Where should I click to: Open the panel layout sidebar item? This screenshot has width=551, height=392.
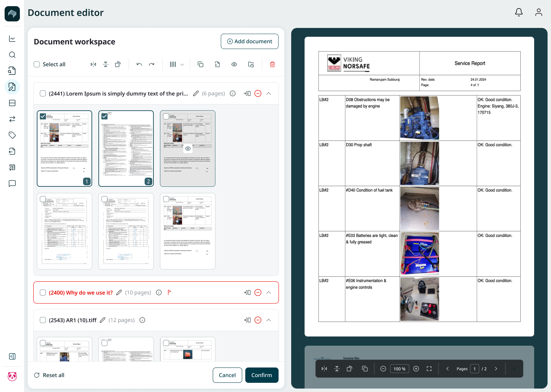(12, 103)
